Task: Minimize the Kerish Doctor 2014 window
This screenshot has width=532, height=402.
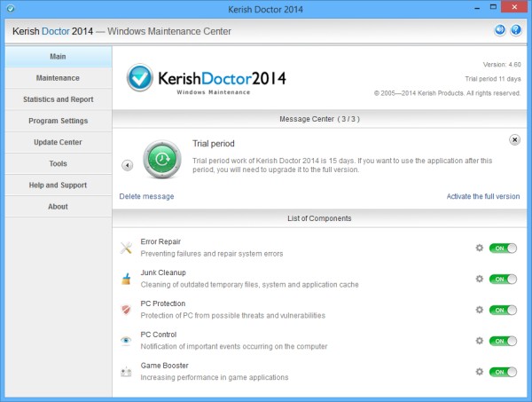Action: [477, 7]
